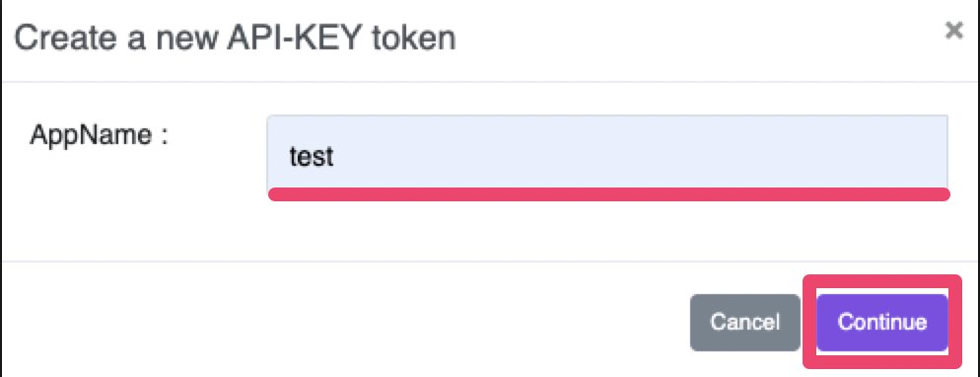The width and height of the screenshot is (980, 377).
Task: Cancel the new token creation
Action: click(745, 323)
